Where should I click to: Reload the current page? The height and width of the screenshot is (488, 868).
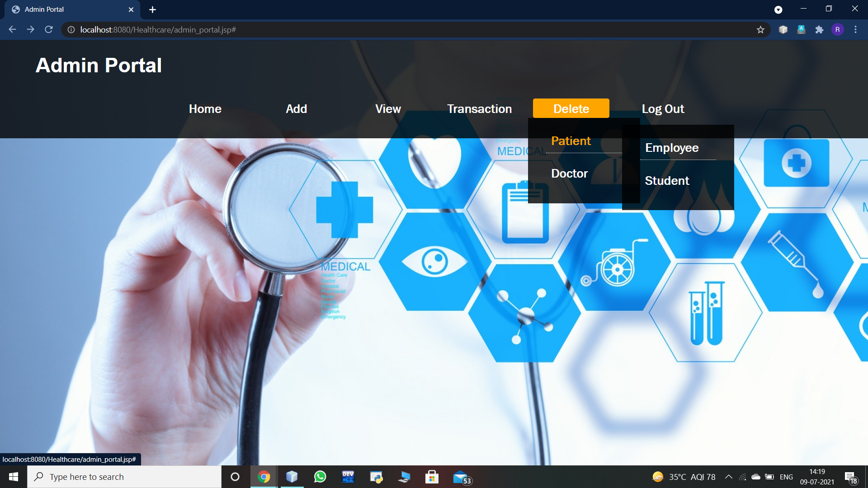coord(49,29)
